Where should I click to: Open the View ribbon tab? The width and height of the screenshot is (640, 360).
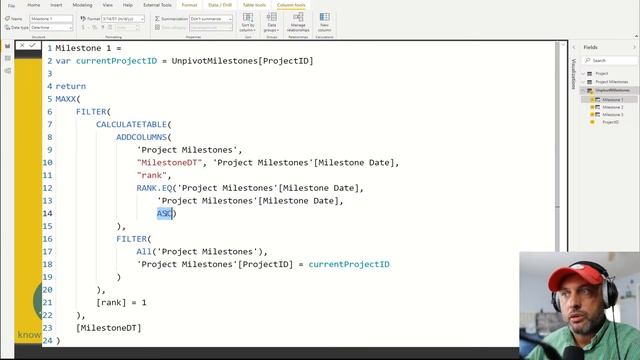(x=108, y=5)
